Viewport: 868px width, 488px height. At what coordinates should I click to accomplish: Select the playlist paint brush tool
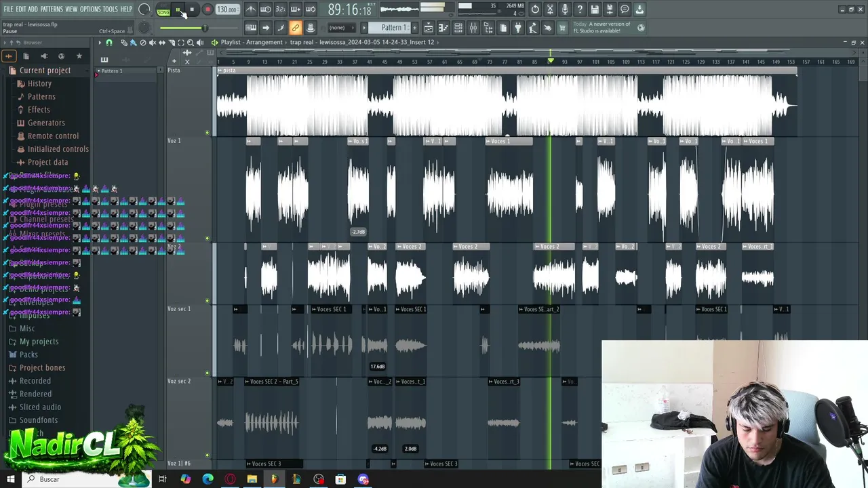coord(133,43)
